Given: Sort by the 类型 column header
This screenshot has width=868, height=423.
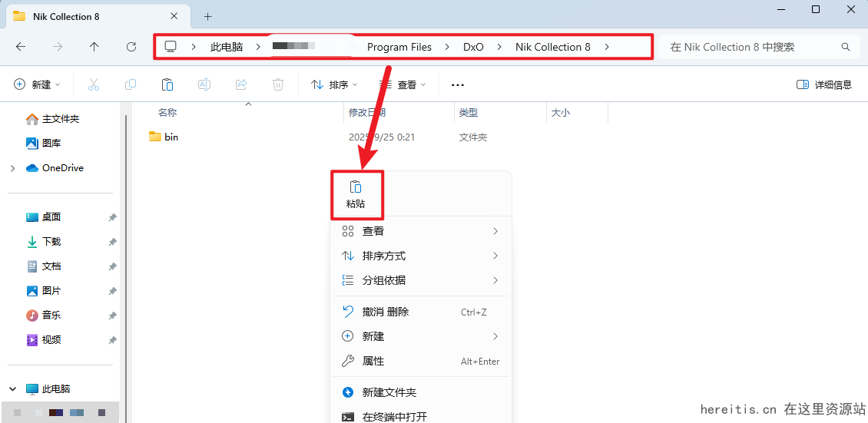Looking at the screenshot, I should [x=469, y=112].
